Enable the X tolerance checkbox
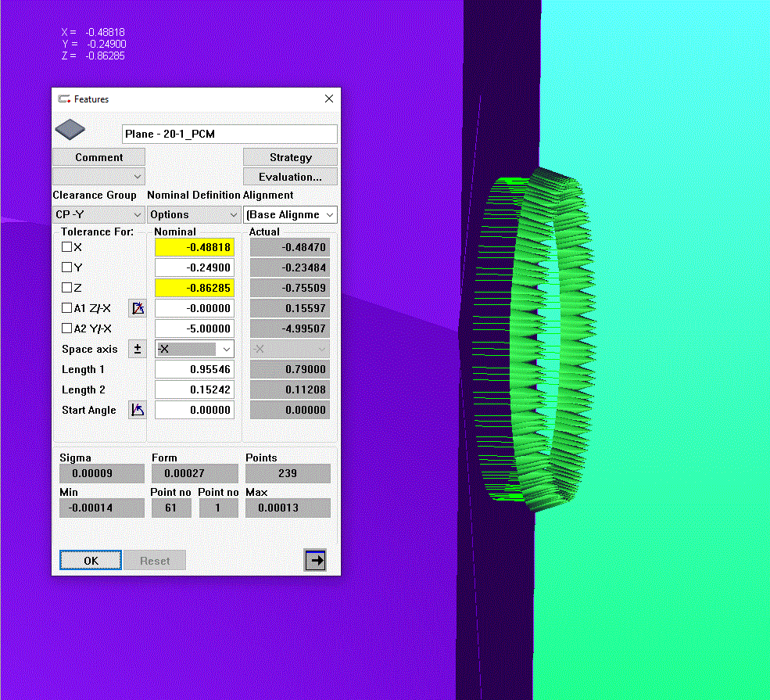 pyautogui.click(x=66, y=247)
